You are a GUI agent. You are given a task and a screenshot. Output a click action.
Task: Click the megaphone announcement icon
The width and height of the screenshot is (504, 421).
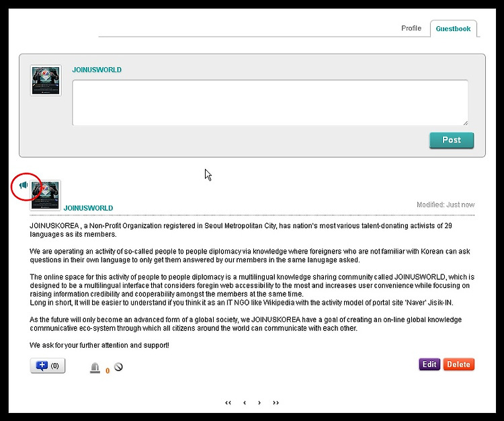pos(24,185)
